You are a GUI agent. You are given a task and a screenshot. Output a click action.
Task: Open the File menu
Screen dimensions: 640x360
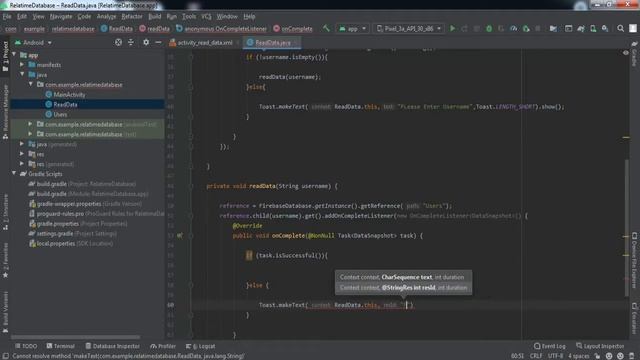tap(7, 17)
